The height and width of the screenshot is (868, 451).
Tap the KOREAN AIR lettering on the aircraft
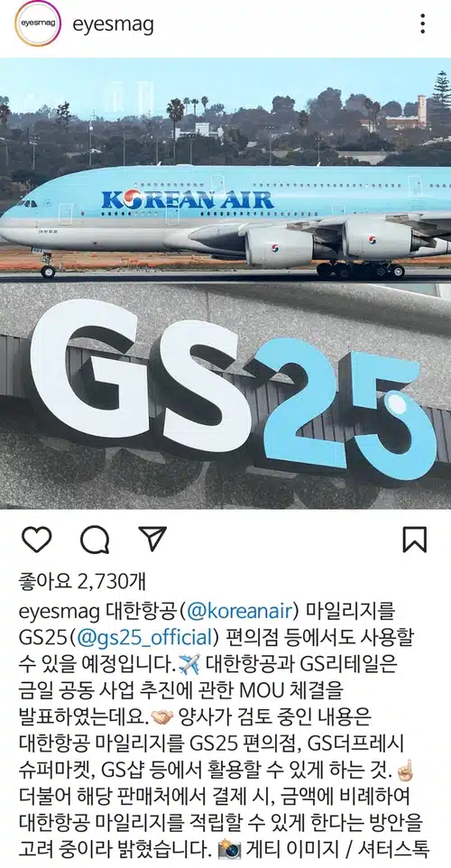click(187, 199)
